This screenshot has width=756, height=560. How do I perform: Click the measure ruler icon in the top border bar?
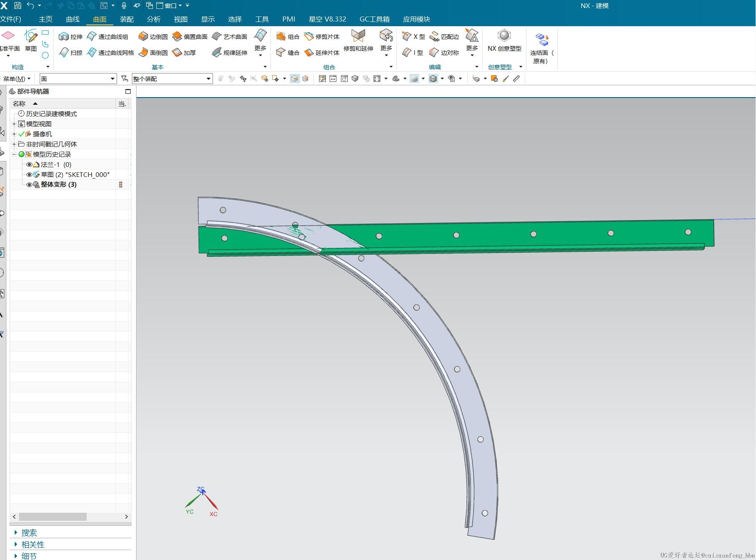tap(516, 79)
